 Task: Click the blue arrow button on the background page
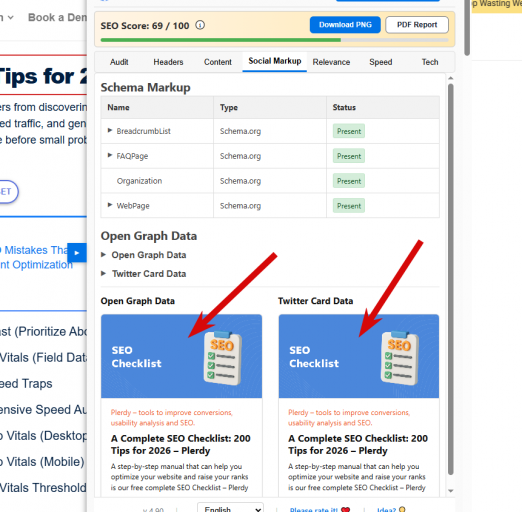tap(77, 253)
